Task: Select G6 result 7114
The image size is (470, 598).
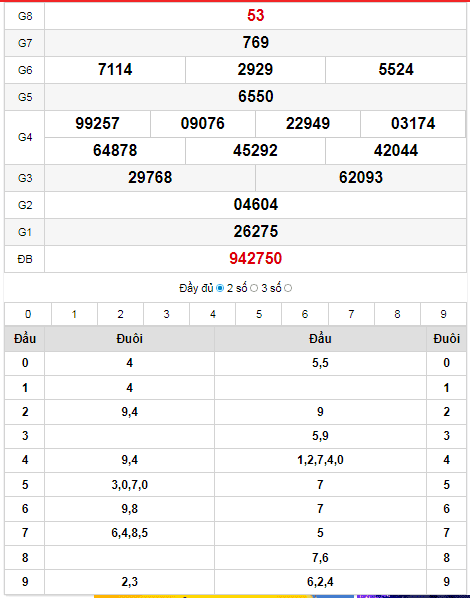Action: tap(115, 69)
